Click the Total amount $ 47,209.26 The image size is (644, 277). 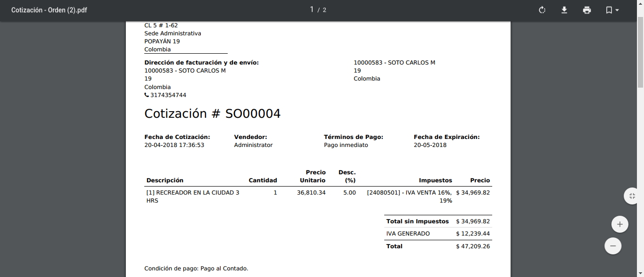pos(473,246)
